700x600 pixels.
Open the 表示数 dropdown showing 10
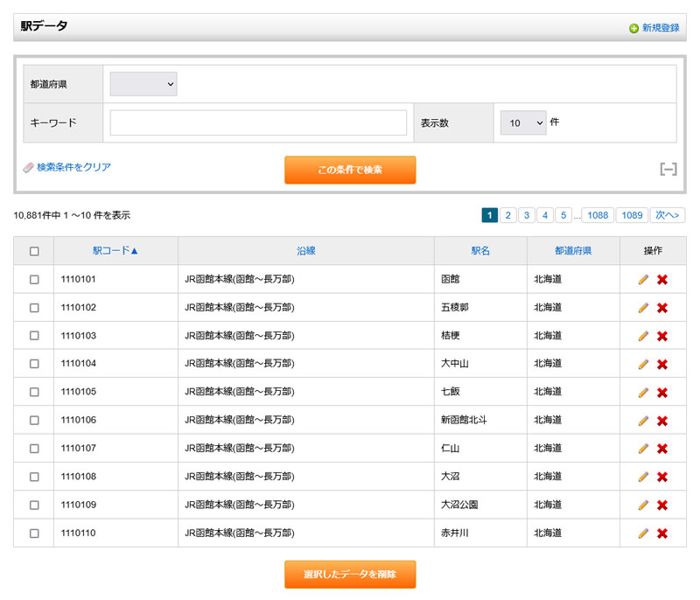[523, 123]
